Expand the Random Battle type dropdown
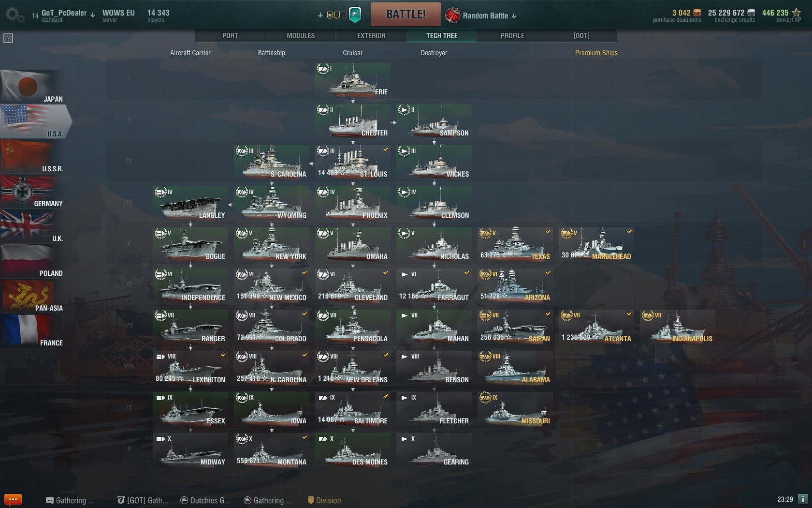The height and width of the screenshot is (508, 812). [x=514, y=16]
